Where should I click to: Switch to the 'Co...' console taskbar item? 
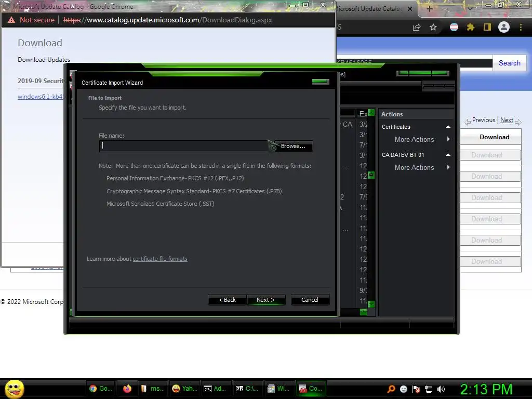(311, 389)
